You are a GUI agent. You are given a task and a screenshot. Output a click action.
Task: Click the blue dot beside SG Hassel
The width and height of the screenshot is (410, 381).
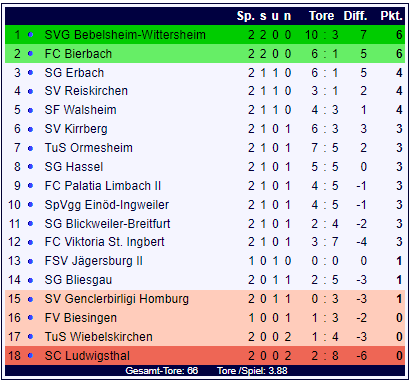click(30, 167)
